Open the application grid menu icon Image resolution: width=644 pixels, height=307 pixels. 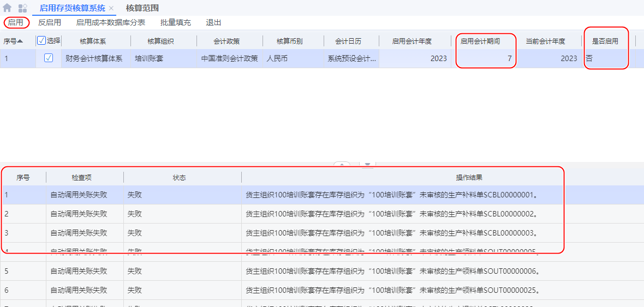pyautogui.click(x=22, y=8)
